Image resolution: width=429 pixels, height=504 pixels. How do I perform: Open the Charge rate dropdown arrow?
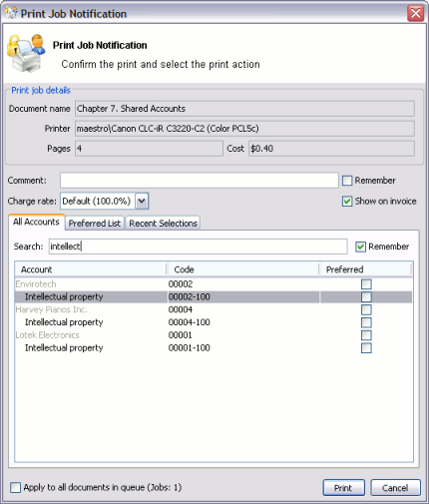tap(142, 201)
